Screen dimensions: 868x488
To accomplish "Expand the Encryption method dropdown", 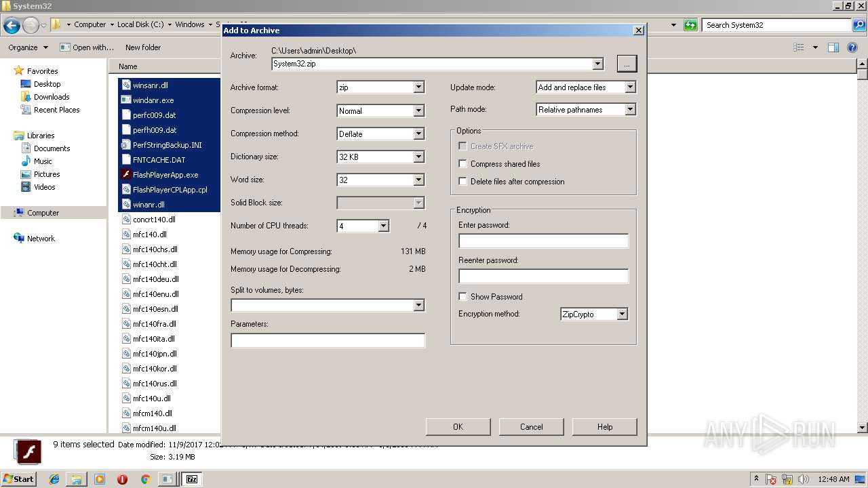I will point(622,314).
